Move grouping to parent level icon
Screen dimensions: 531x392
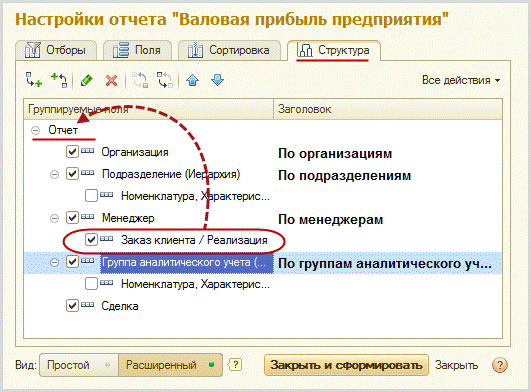(140, 80)
